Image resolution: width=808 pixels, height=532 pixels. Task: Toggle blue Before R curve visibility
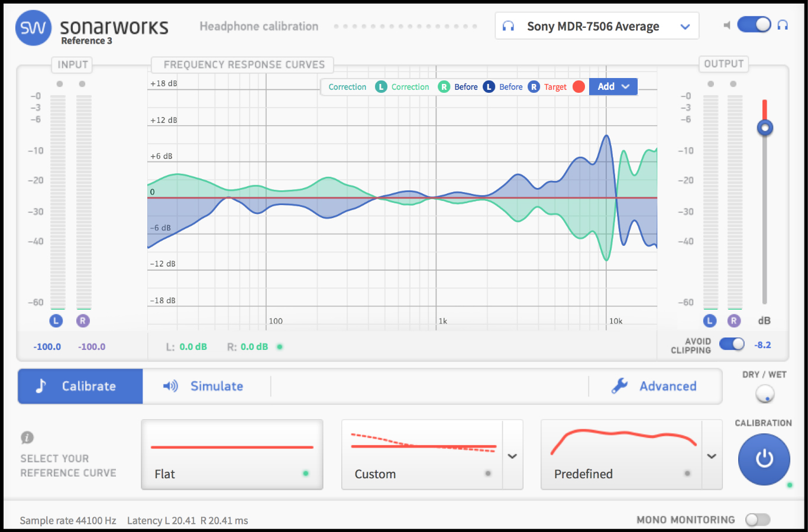point(534,87)
